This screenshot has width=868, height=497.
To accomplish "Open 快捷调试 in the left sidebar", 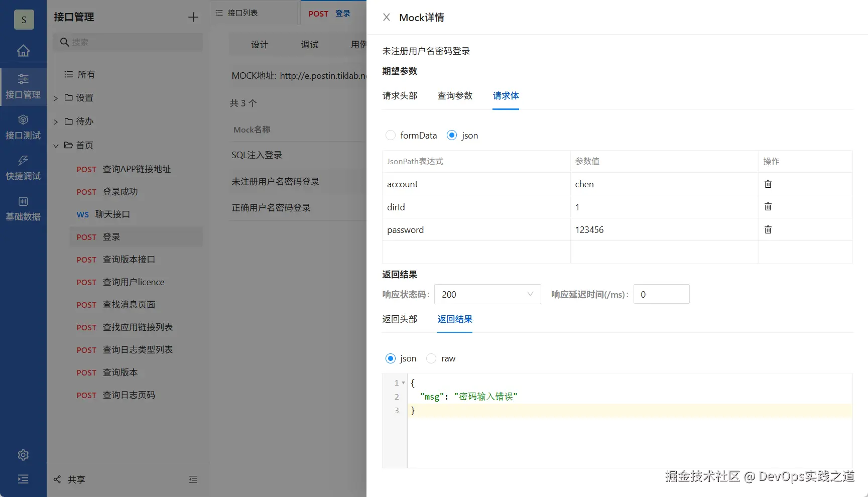I will [23, 168].
